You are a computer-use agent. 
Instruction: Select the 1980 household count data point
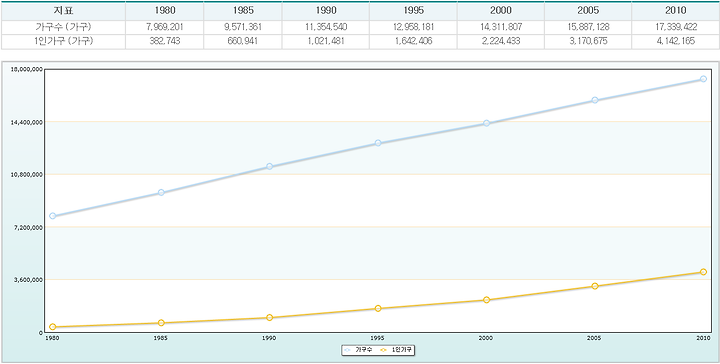click(53, 216)
